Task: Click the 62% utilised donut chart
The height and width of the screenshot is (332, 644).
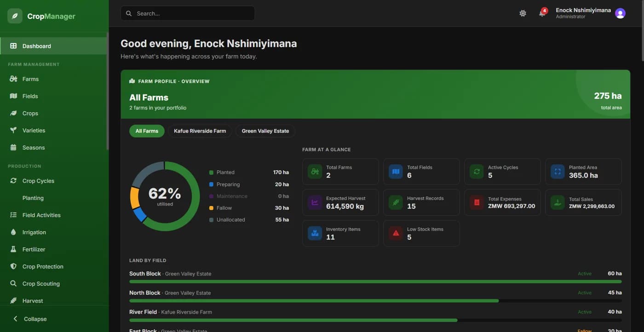Action: pyautogui.click(x=165, y=196)
